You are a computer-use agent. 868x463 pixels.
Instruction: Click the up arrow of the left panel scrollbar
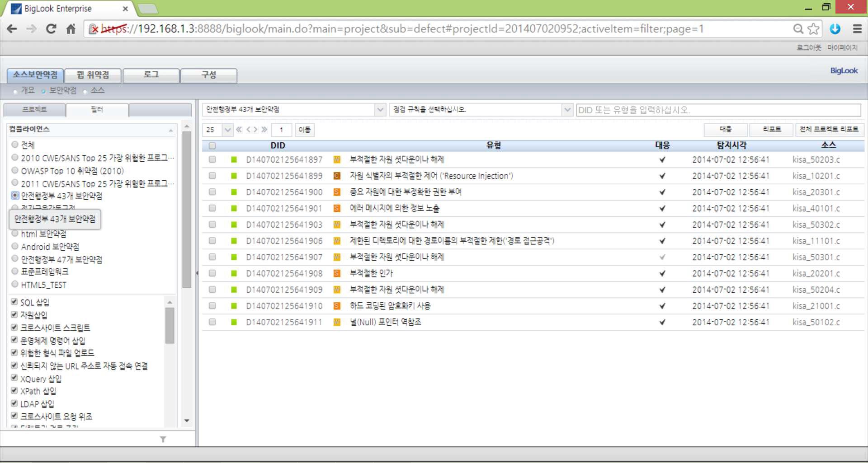click(x=187, y=126)
